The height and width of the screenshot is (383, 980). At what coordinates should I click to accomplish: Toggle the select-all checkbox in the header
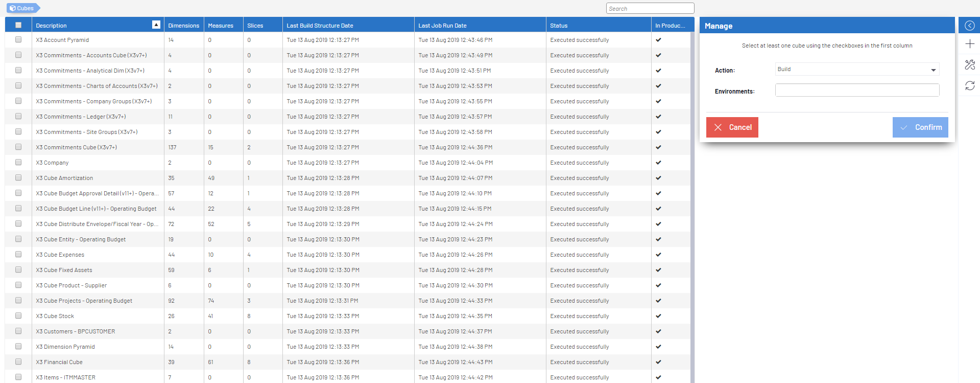click(18, 25)
